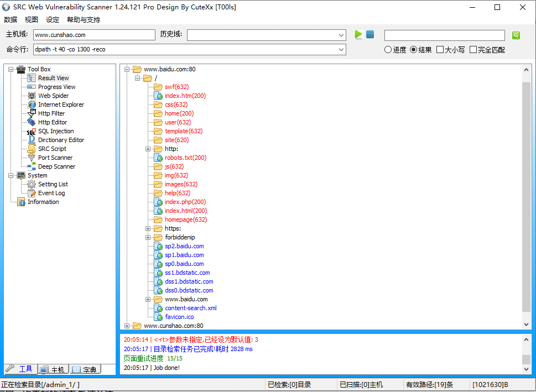Click the green start scan play icon
Screen dimensions: 536x392
click(358, 35)
